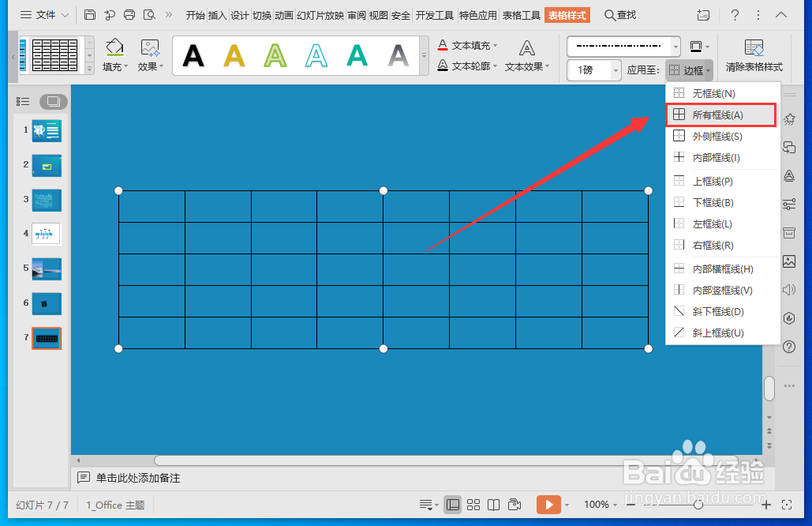
Task: Choose the teal filled text style A
Action: [357, 55]
